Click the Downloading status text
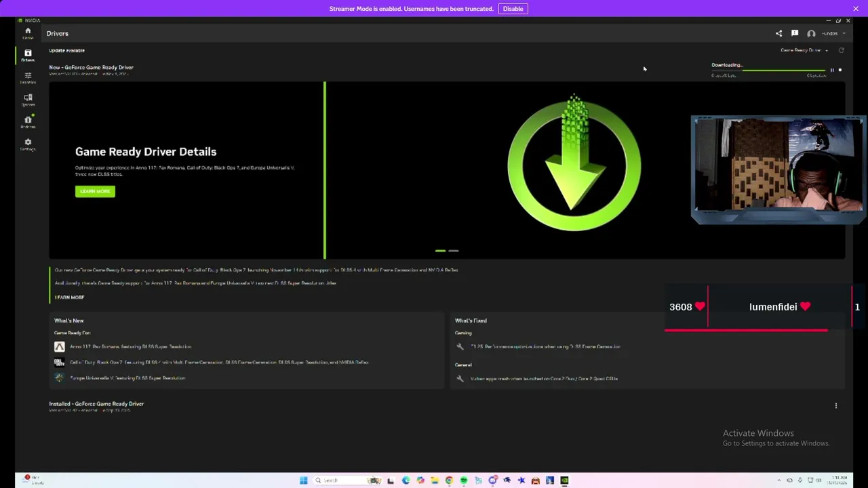 point(727,65)
